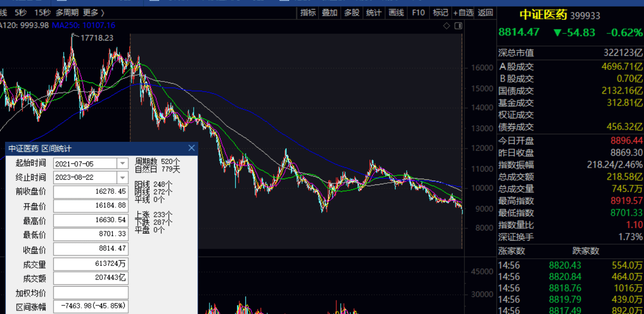Click the 加权均价 empty field

(91, 293)
